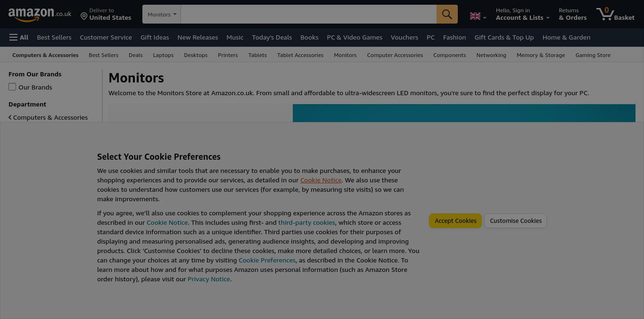Open Home & Garden
The image size is (644, 319).
(x=566, y=37)
